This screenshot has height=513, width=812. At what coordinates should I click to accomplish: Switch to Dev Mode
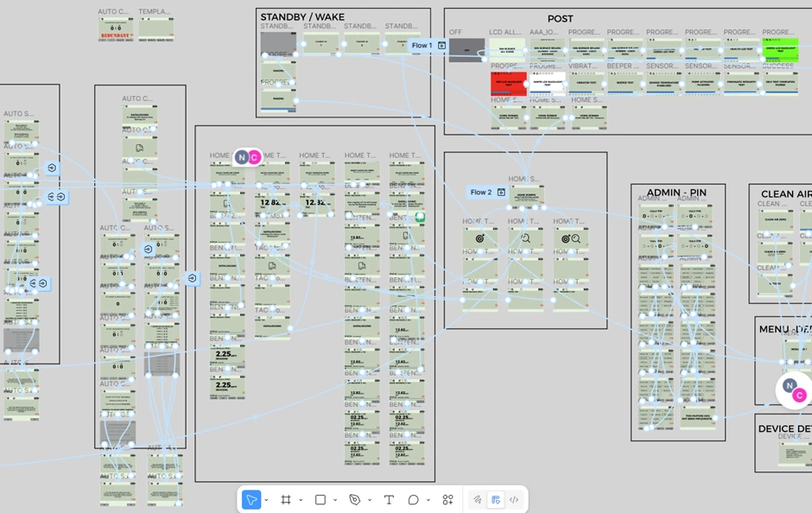coord(514,499)
